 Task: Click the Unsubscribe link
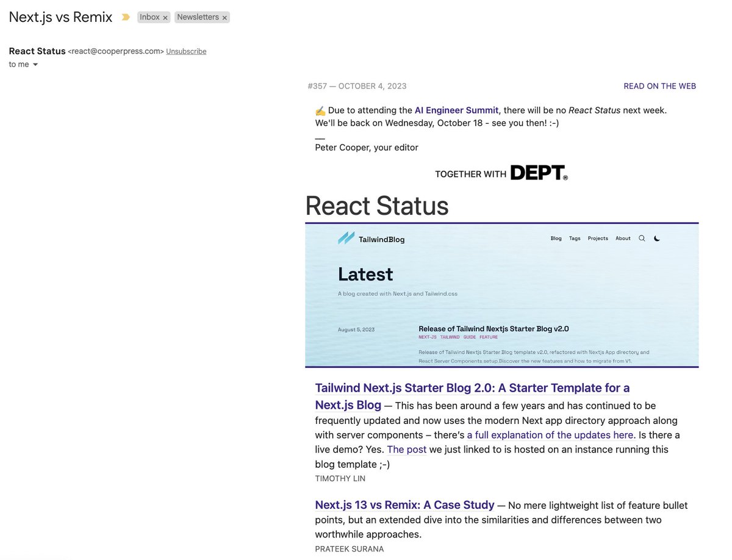pyautogui.click(x=186, y=52)
